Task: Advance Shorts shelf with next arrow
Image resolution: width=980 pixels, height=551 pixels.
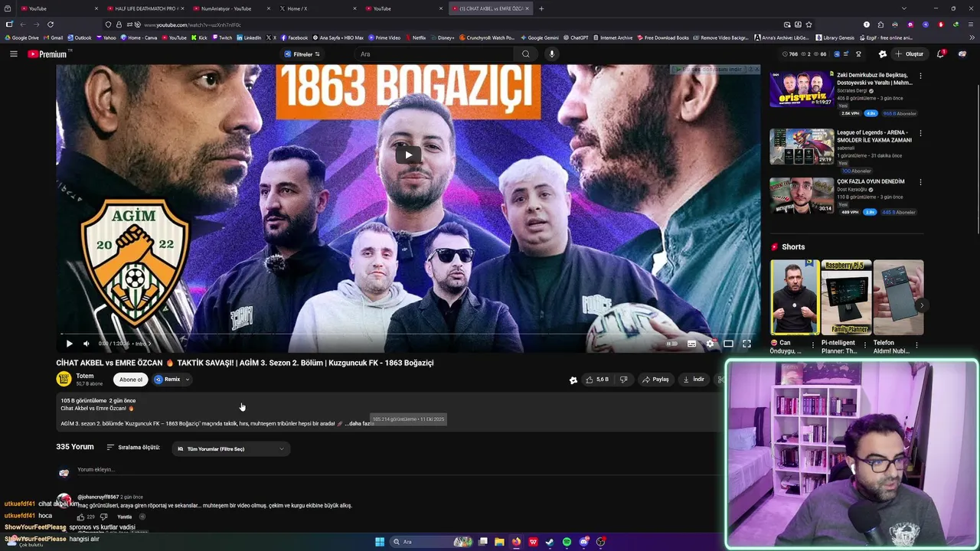Action: [921, 305]
